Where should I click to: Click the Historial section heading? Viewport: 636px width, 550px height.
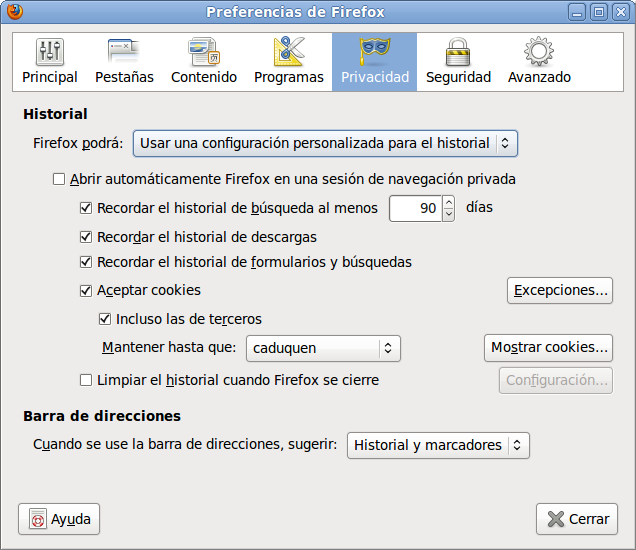point(55,114)
